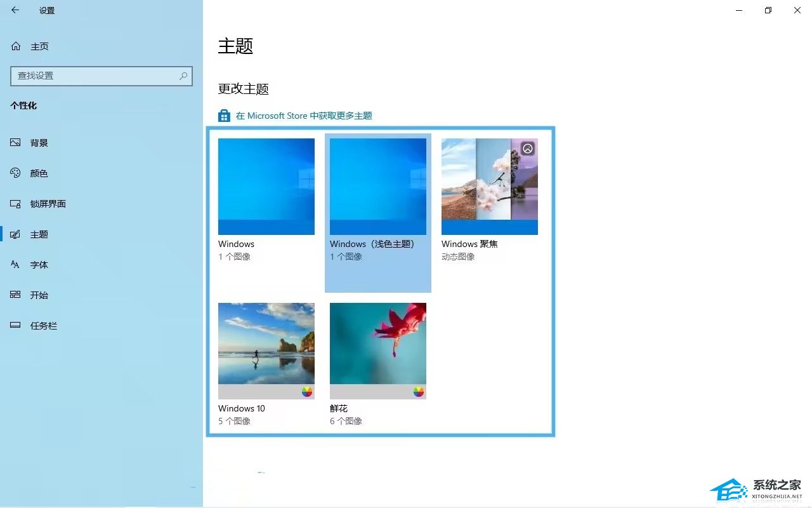Screen dimensions: 812x508
Task: Click the 开始 tiles icon
Action: 16,295
